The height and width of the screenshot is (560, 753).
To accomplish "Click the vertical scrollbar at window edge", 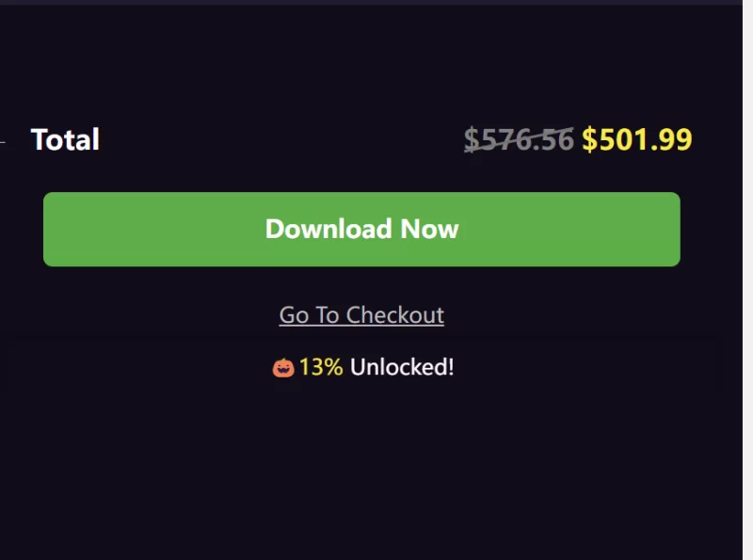I will pyautogui.click(x=747, y=280).
